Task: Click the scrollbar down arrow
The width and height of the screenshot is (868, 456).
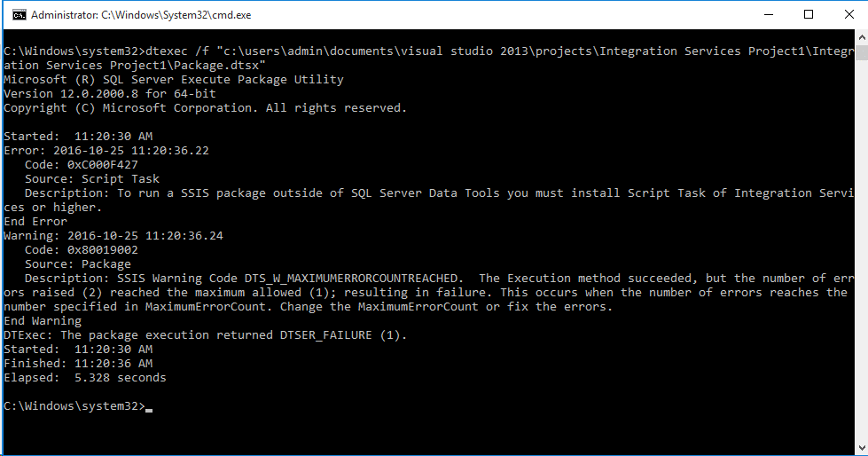Action: coord(862,448)
